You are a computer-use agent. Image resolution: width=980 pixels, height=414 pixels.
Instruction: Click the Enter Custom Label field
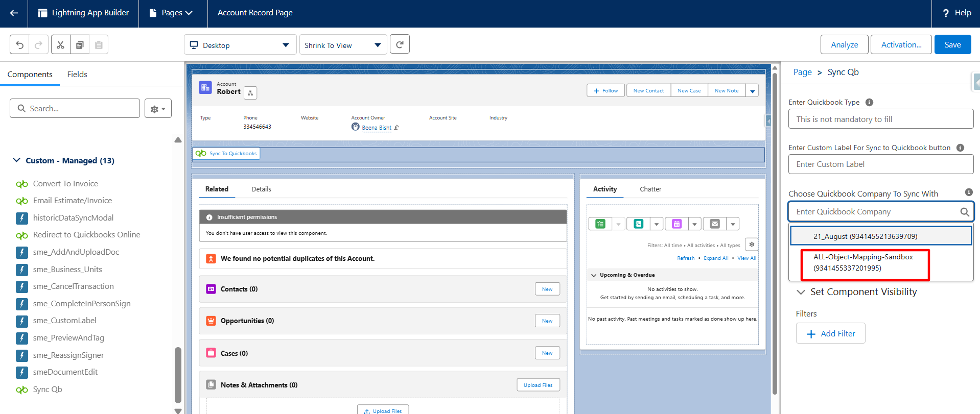pos(880,164)
